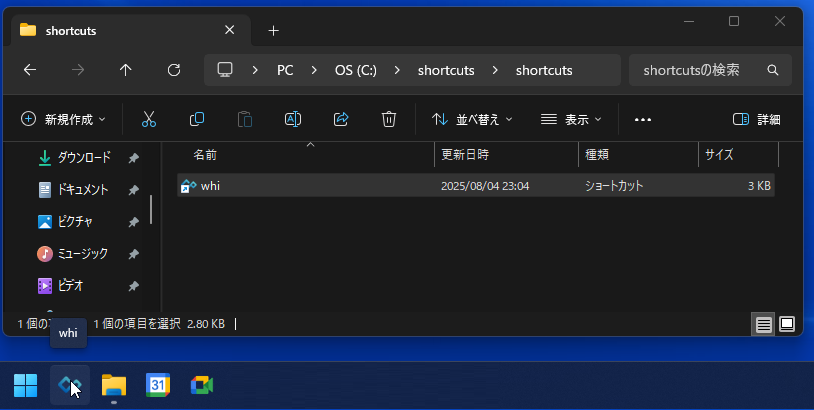Click the PC monitor icon in address bar
Image resolution: width=814 pixels, height=410 pixels.
click(225, 70)
